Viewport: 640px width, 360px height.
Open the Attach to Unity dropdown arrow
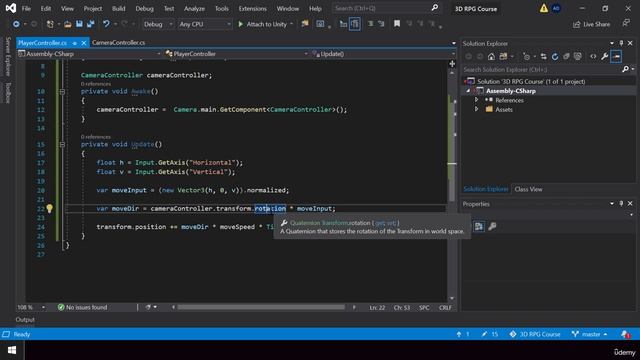pyautogui.click(x=291, y=24)
